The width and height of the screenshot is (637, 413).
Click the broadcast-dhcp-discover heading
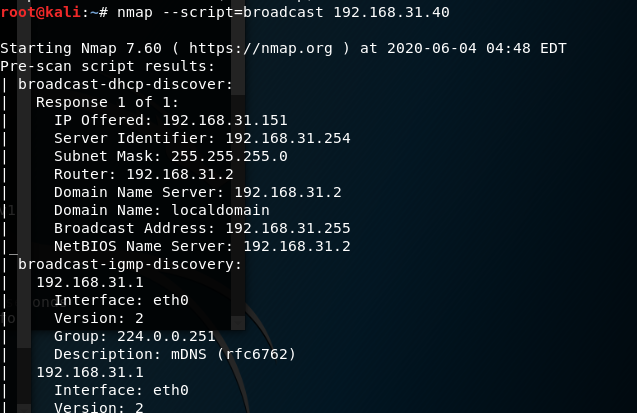tap(124, 84)
